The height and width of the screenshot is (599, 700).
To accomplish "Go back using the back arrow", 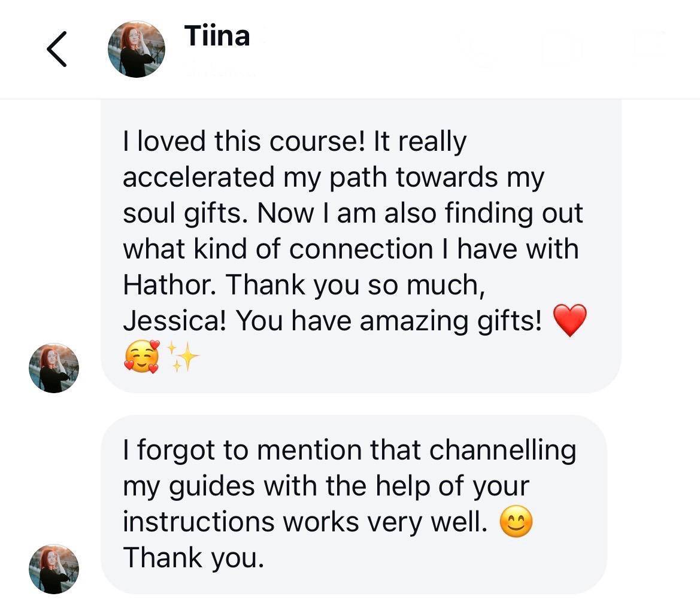I will point(56,49).
